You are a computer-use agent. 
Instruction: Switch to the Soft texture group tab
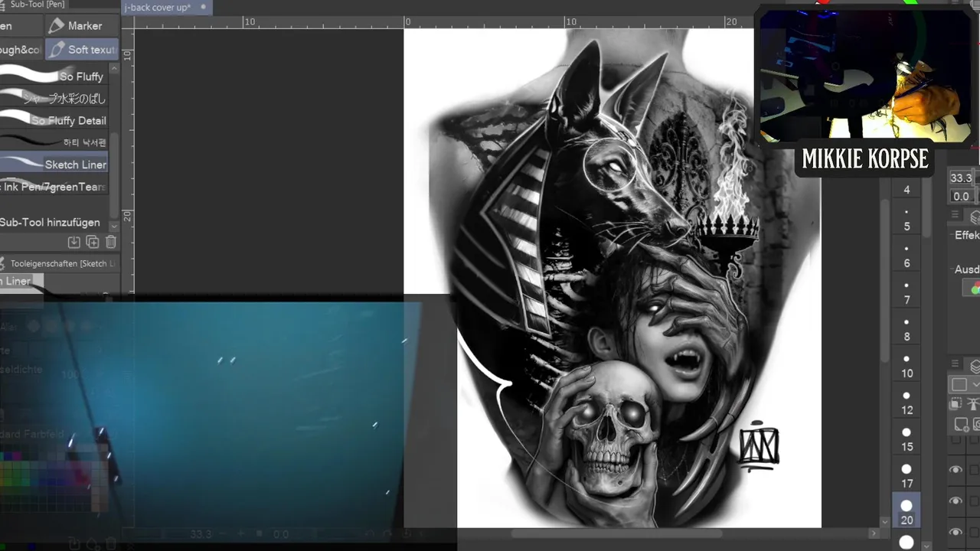82,50
